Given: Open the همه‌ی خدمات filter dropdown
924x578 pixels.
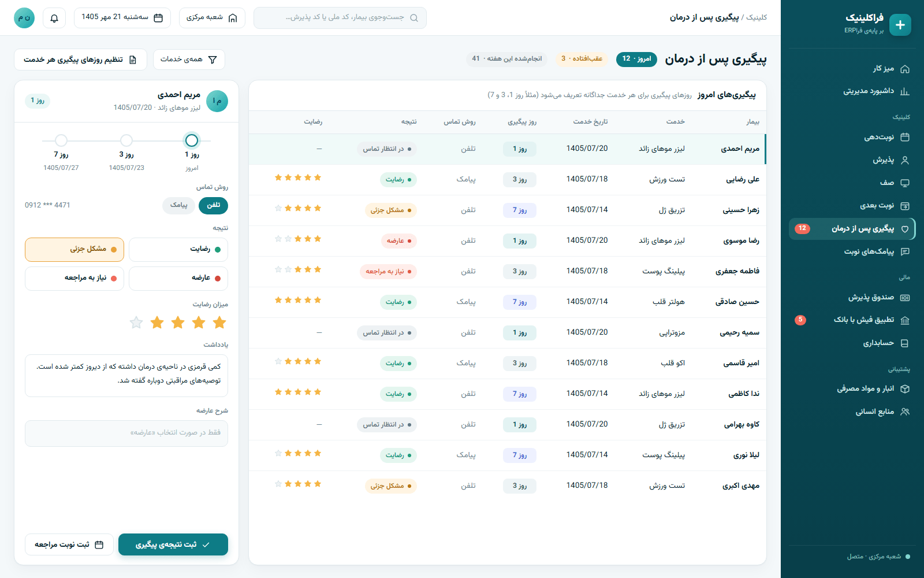Looking at the screenshot, I should [189, 60].
